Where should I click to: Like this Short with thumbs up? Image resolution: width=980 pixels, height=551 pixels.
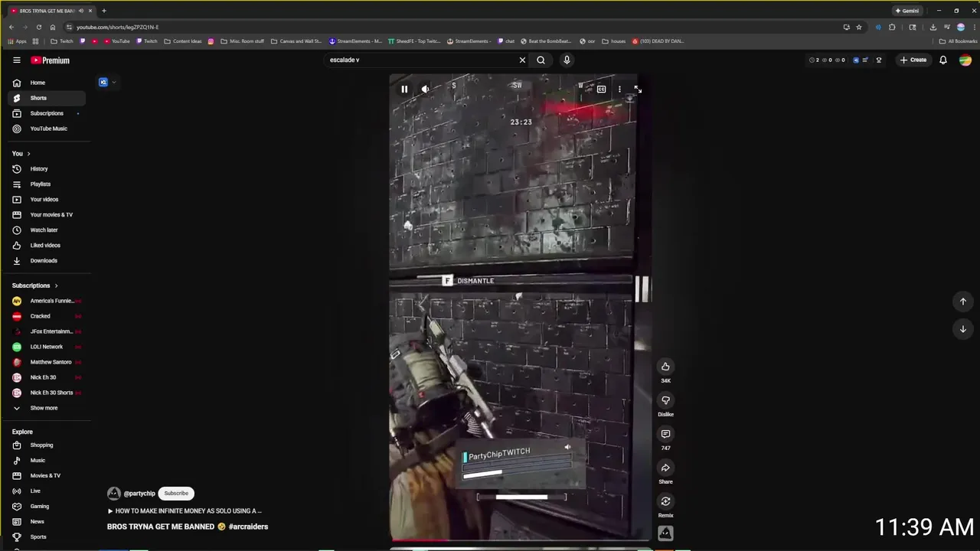pyautogui.click(x=665, y=367)
